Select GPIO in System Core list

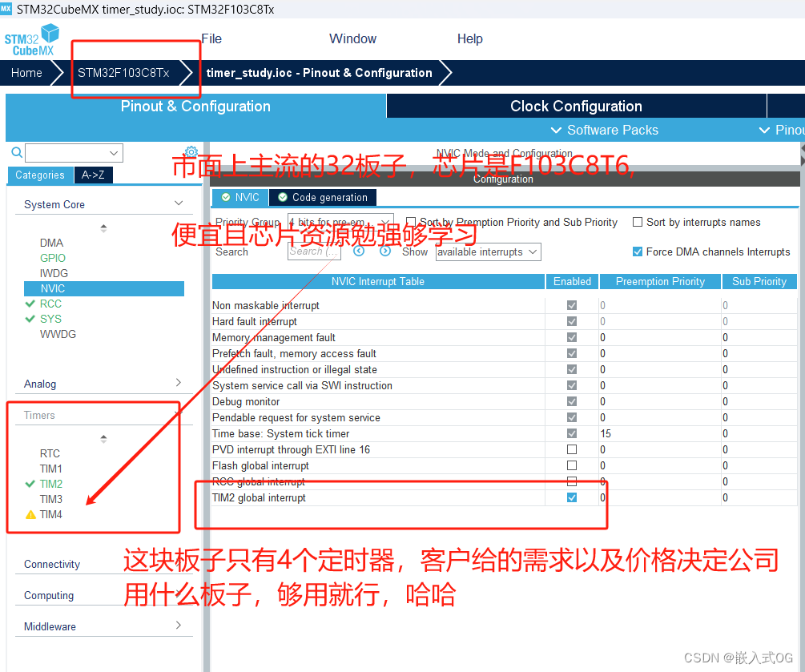53,258
